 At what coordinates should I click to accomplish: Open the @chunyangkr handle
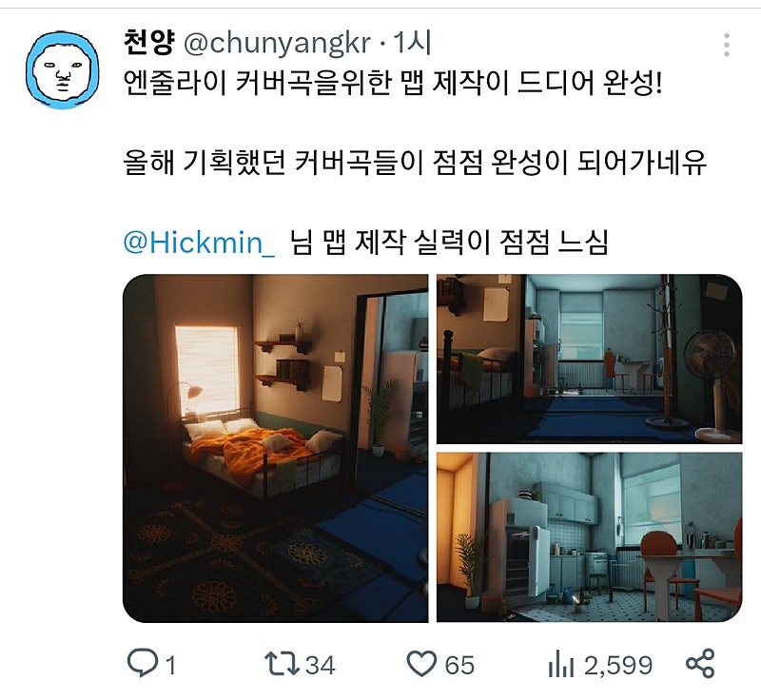[x=278, y=44]
